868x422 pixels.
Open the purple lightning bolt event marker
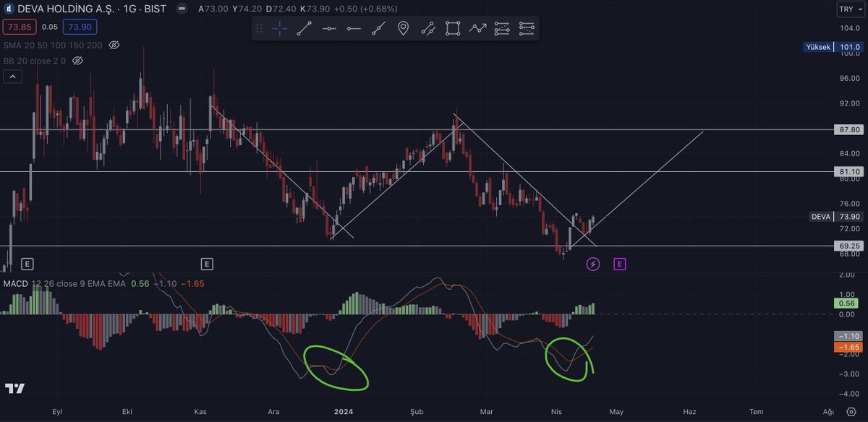tap(592, 264)
